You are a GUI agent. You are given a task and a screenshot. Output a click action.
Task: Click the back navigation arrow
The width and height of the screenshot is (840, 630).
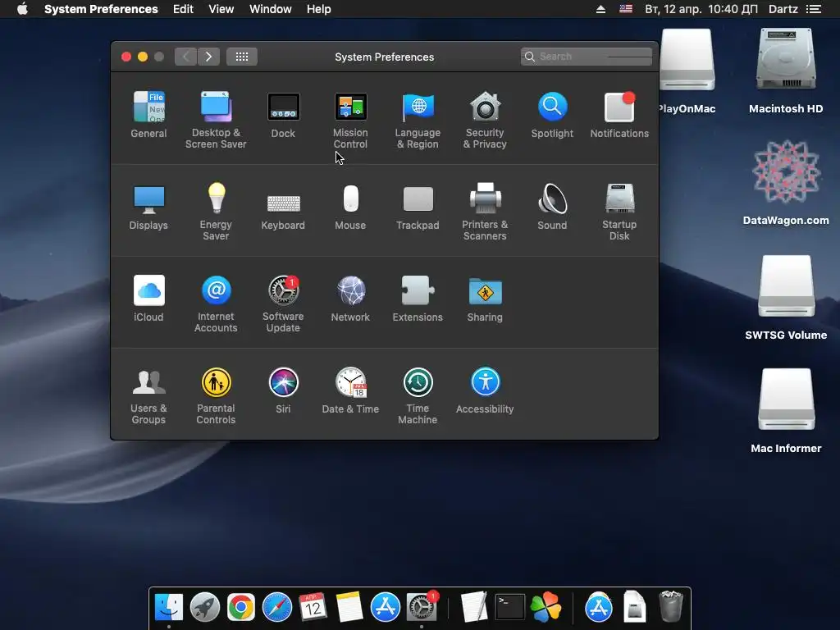click(186, 57)
